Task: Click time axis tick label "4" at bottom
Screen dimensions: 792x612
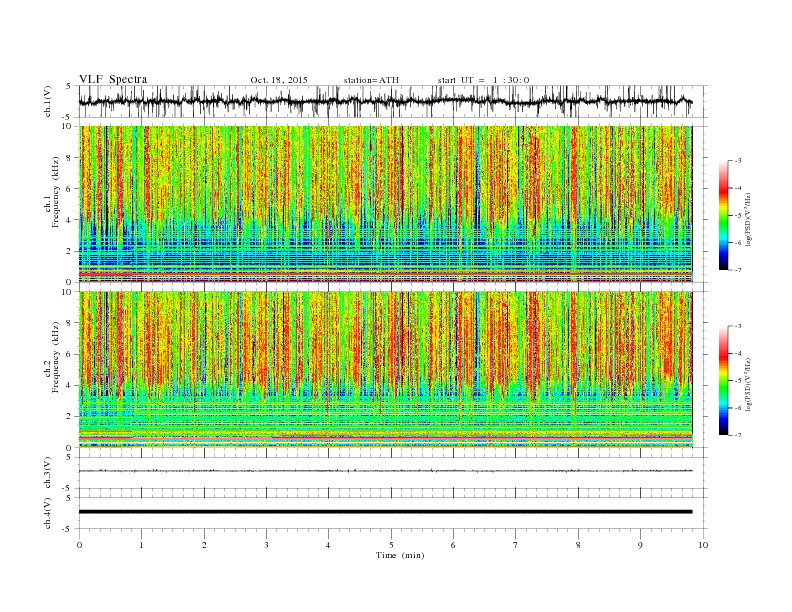Action: pos(328,545)
